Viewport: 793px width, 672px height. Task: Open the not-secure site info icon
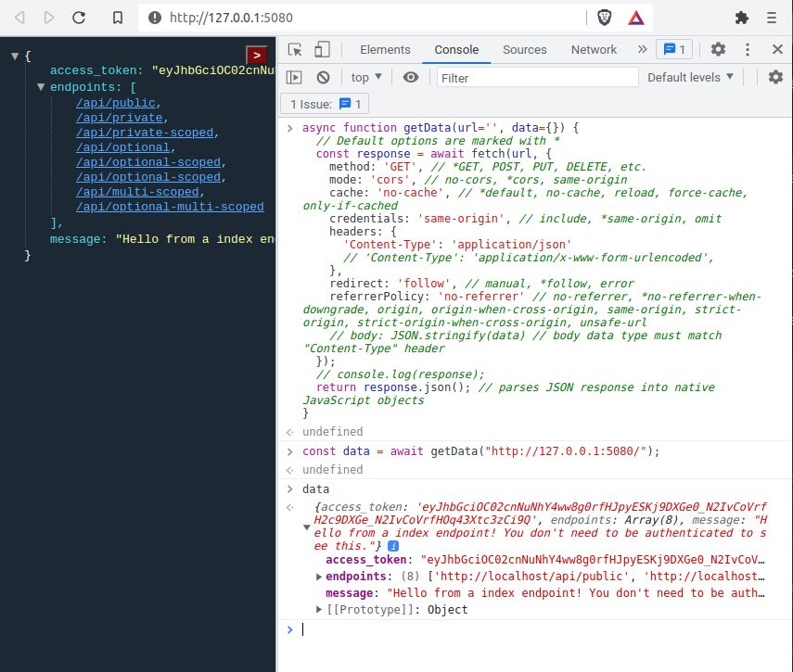pos(155,19)
